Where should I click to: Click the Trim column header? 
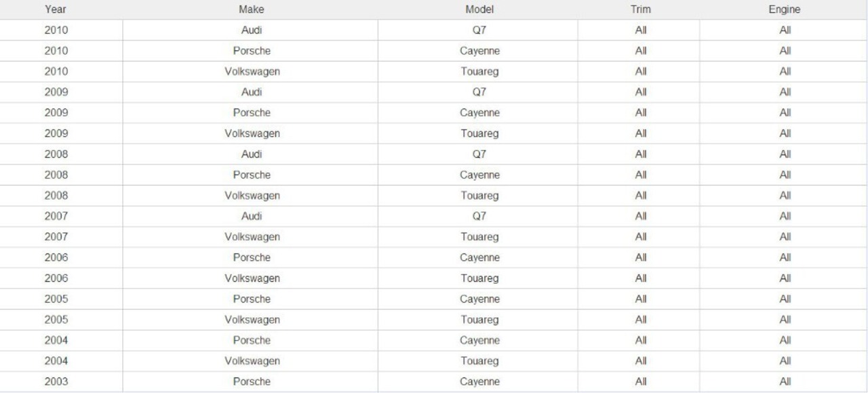pos(641,9)
